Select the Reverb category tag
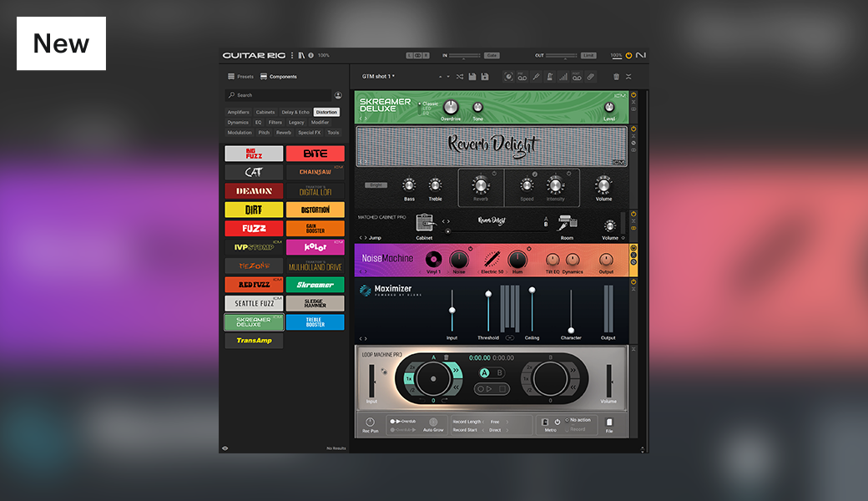 [284, 133]
